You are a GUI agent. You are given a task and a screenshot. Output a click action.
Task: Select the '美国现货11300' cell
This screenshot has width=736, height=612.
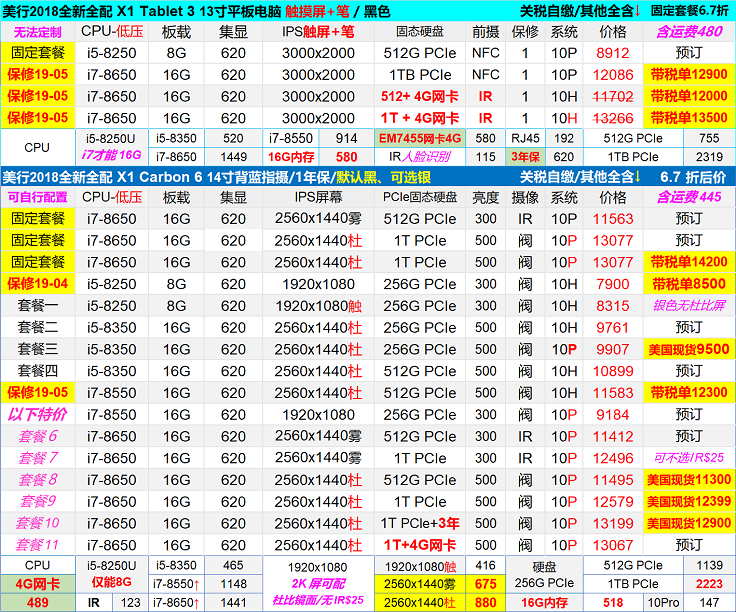point(689,480)
